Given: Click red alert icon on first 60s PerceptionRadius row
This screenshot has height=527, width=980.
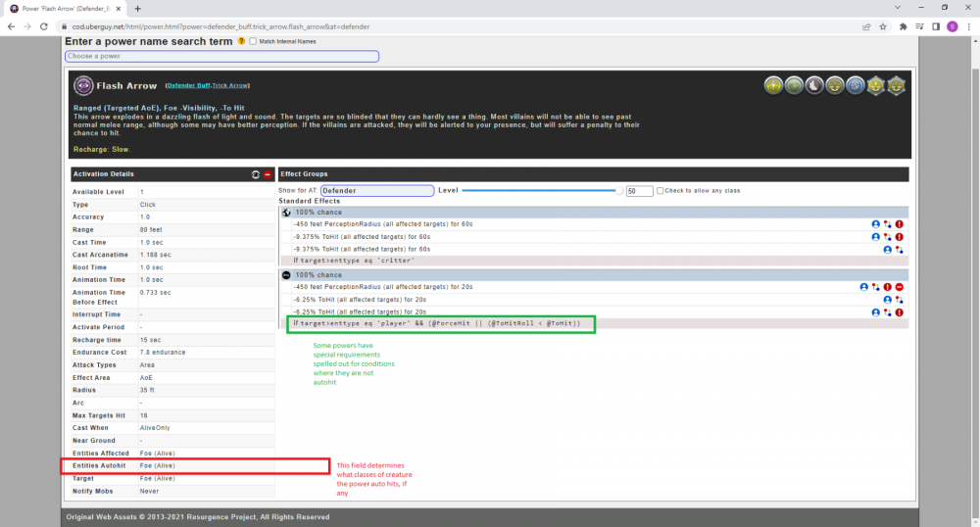Looking at the screenshot, I should pyautogui.click(x=899, y=224).
